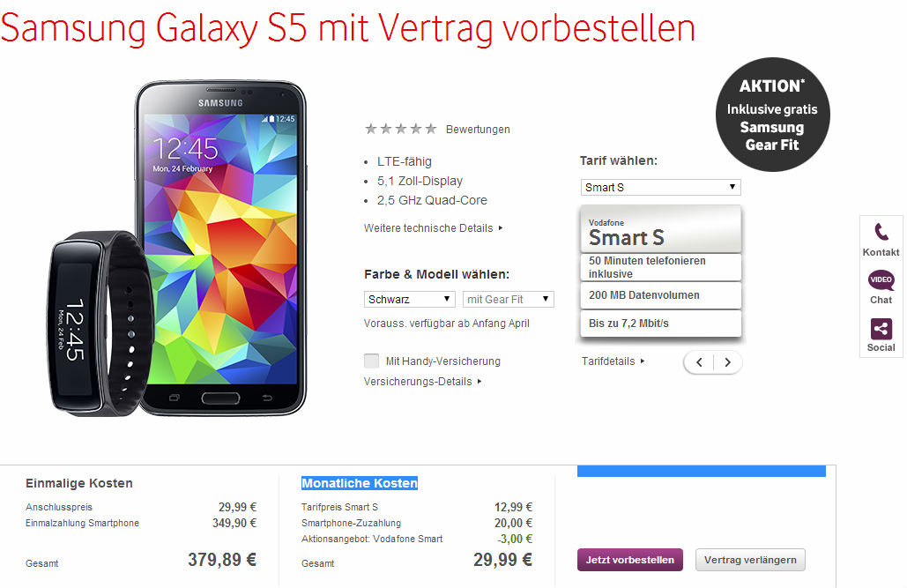This screenshot has height=588, width=907.
Task: Open the Schwarz color dropdown
Action: coord(410,299)
